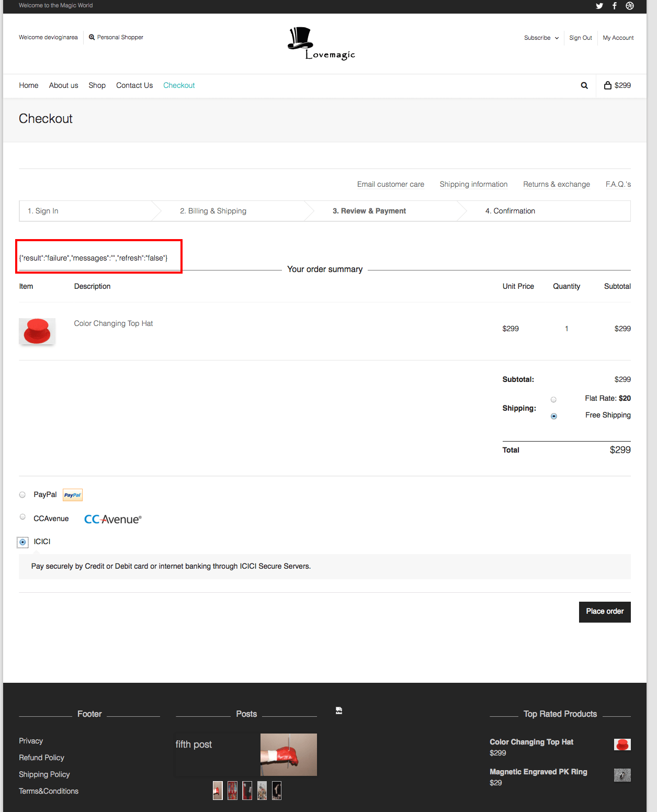Open the fifth post image thumbnail
Image resolution: width=657 pixels, height=812 pixels.
click(288, 754)
